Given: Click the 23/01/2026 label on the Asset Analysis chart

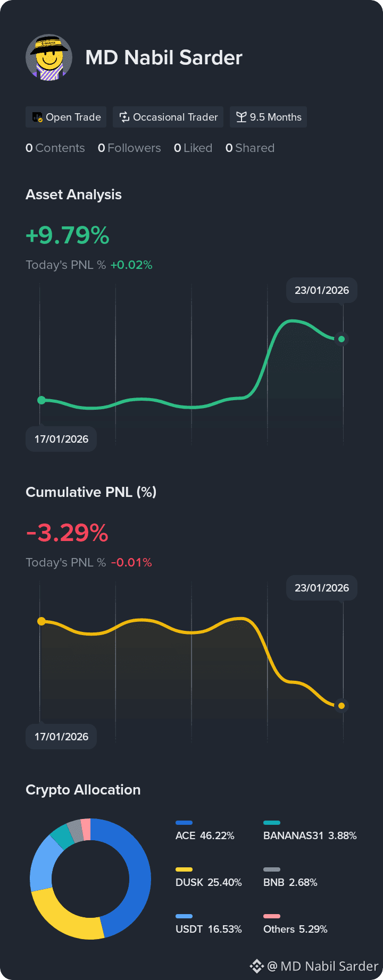Looking at the screenshot, I should click(x=322, y=290).
